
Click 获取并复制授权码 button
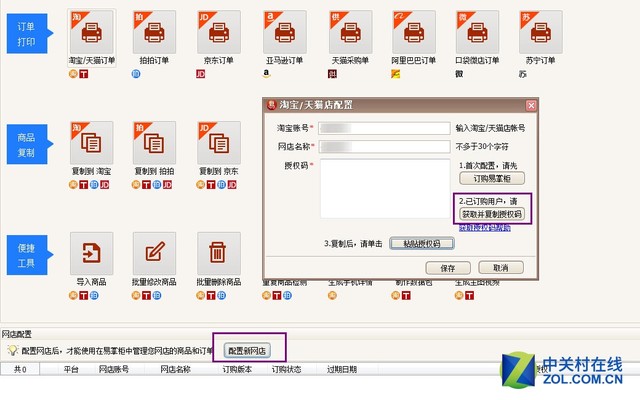(491, 214)
